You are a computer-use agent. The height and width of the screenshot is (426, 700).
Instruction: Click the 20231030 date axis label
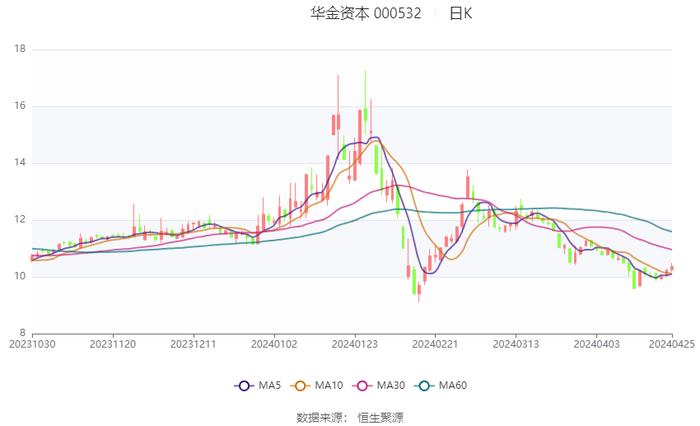(x=32, y=344)
